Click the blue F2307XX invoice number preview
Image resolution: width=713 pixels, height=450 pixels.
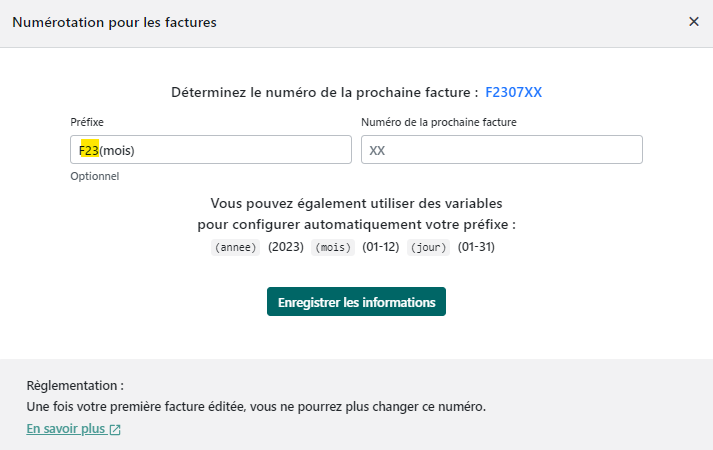coord(514,92)
